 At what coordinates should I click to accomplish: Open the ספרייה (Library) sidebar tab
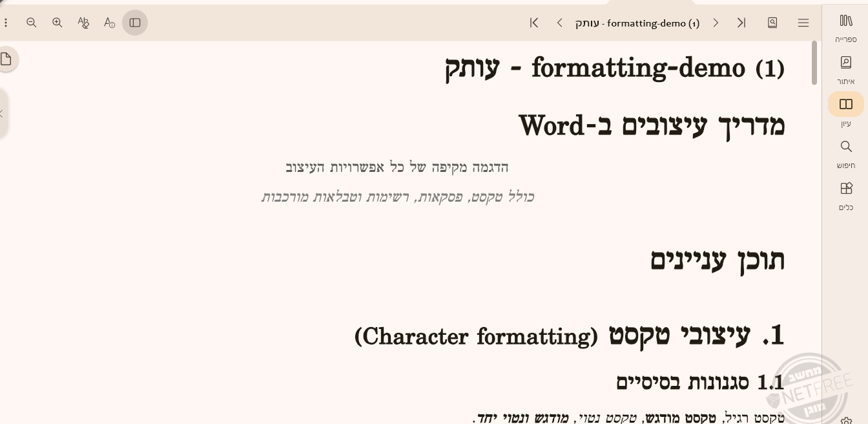click(846, 29)
